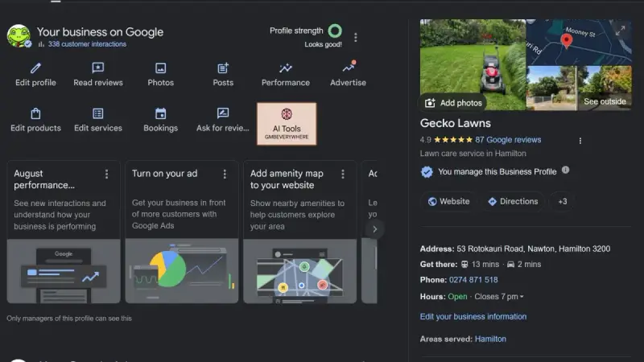This screenshot has width=644, height=362.
Task: Expand the hours Closes 7 pm dropdown
Action: click(x=499, y=297)
